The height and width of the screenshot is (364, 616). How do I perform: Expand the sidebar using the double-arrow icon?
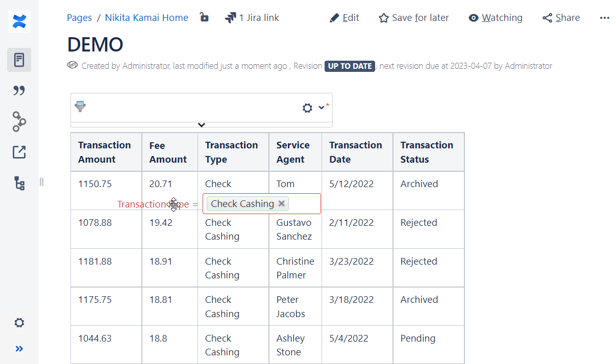pyautogui.click(x=19, y=349)
